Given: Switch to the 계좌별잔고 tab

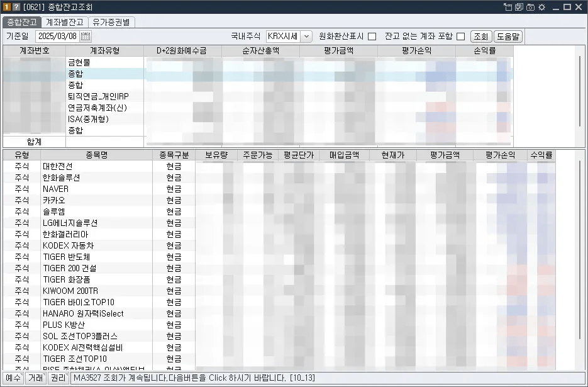Looking at the screenshot, I should point(65,22).
